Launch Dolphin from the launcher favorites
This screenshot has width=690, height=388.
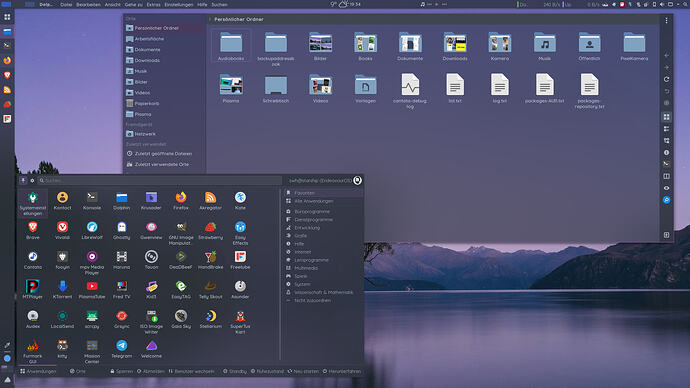(121, 201)
